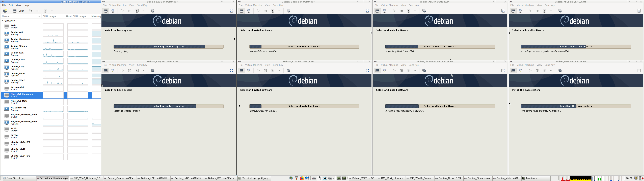
Task: Click the shut down icon in Debian_KDE. window
Action: click(273, 71)
